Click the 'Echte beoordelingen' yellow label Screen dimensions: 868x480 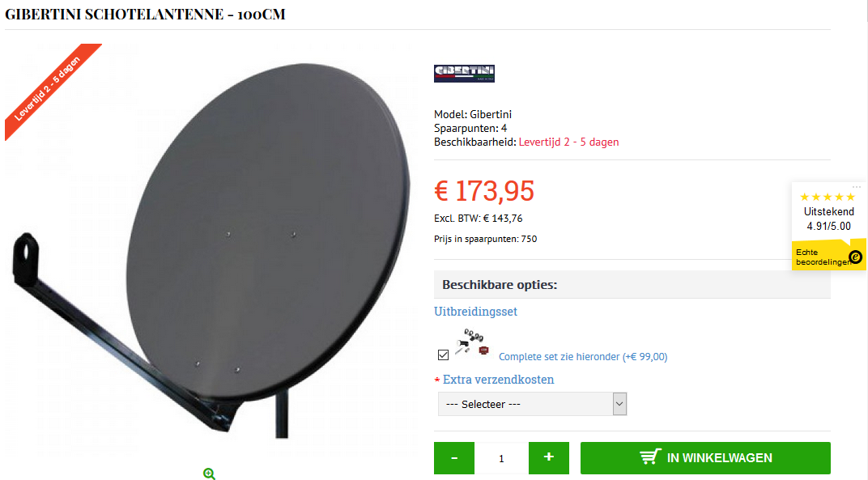click(x=822, y=257)
